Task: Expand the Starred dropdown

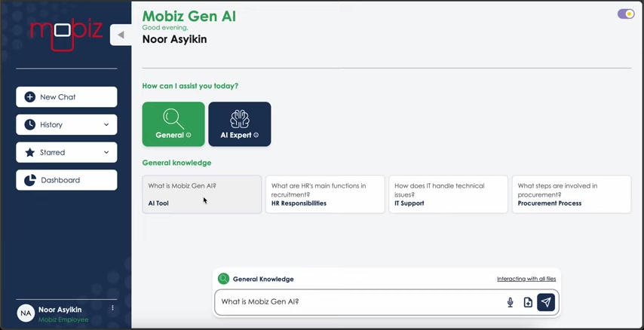Action: pos(66,152)
